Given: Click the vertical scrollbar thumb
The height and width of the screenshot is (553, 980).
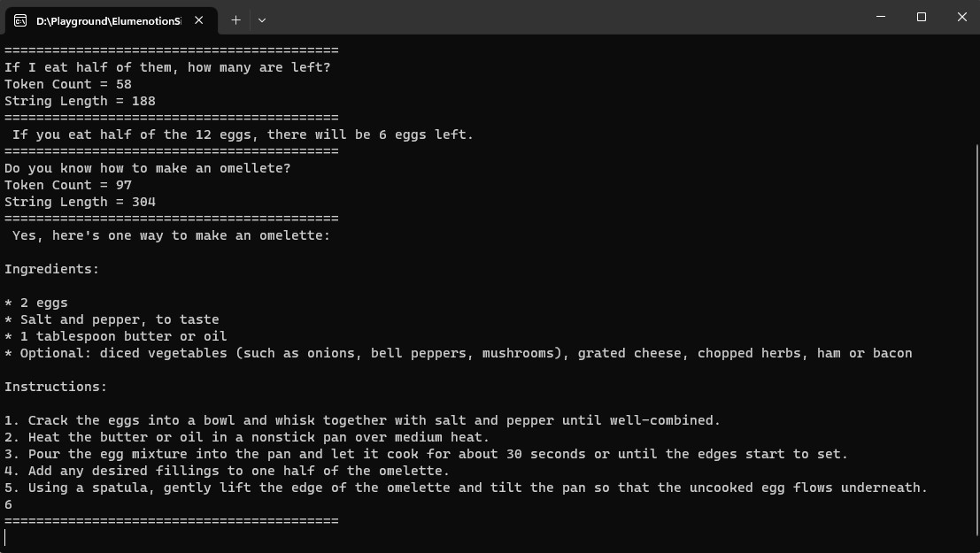Looking at the screenshot, I should pos(976,345).
